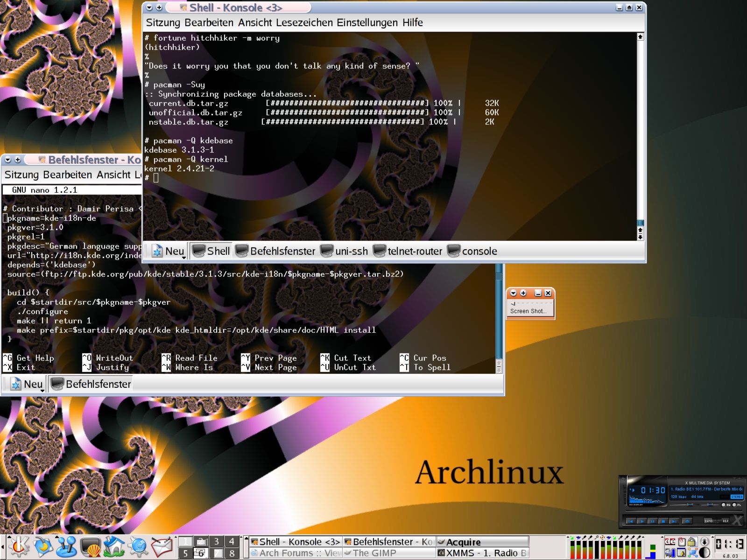
Task: Click the padlock tray icon
Action: 692,542
